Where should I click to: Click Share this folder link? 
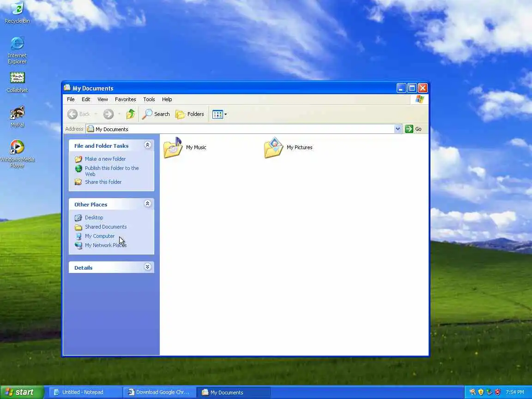103,182
